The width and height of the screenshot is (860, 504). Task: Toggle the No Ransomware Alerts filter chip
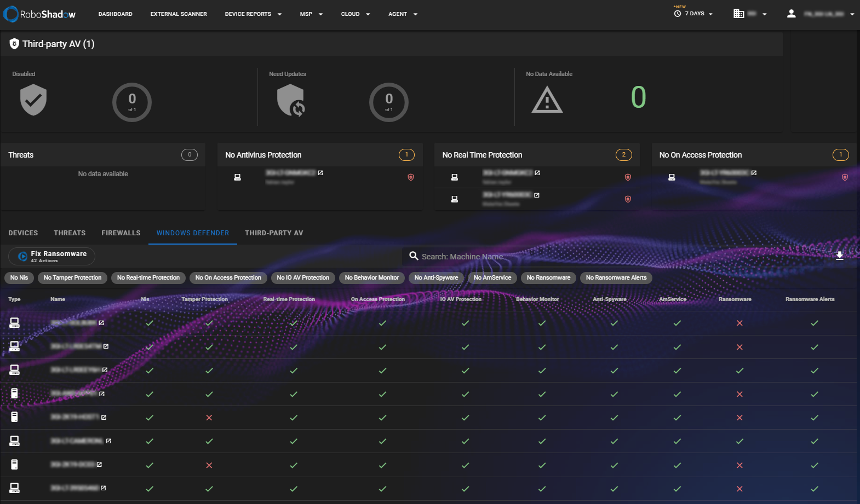pos(616,278)
